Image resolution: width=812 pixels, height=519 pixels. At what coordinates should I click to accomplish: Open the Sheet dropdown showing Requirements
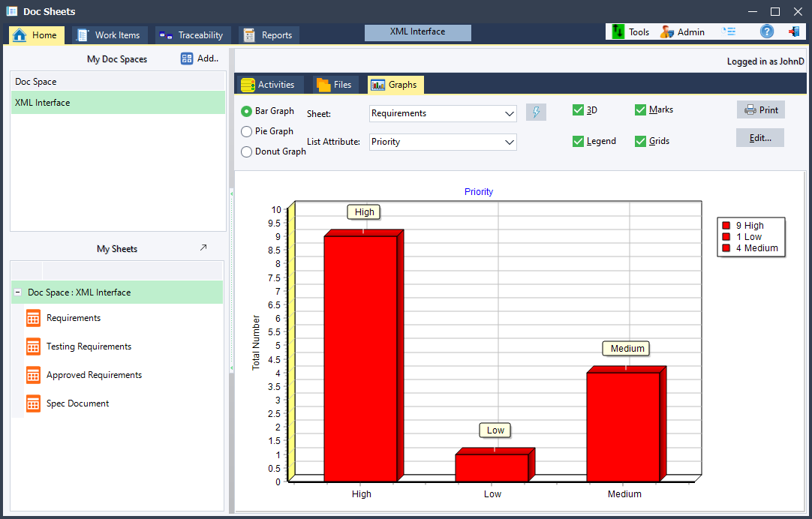(442, 113)
